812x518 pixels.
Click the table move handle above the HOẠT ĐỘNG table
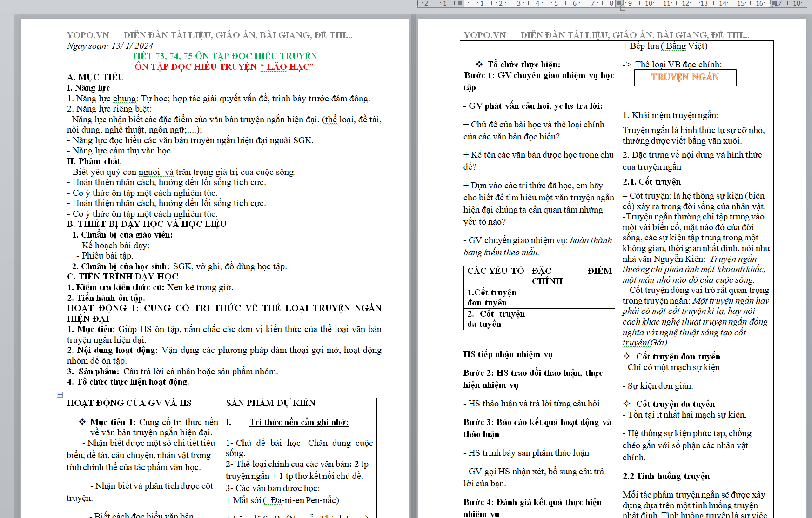60,394
